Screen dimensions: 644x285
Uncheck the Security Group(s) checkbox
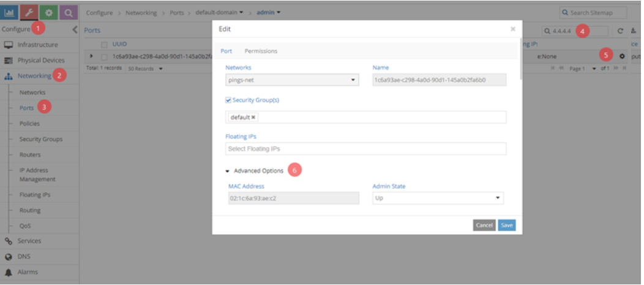[x=228, y=100]
